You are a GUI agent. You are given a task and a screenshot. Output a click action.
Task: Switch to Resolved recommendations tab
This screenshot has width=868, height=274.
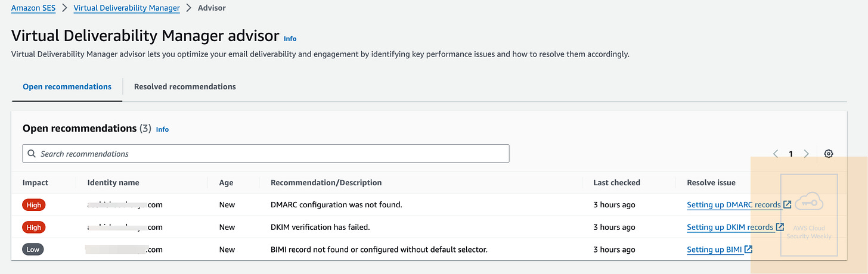185,86
